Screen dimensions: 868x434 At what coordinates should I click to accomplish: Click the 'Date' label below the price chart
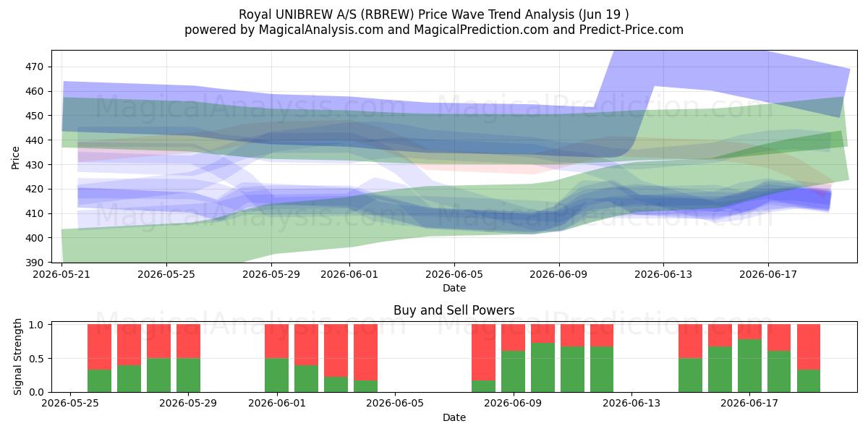pyautogui.click(x=454, y=288)
